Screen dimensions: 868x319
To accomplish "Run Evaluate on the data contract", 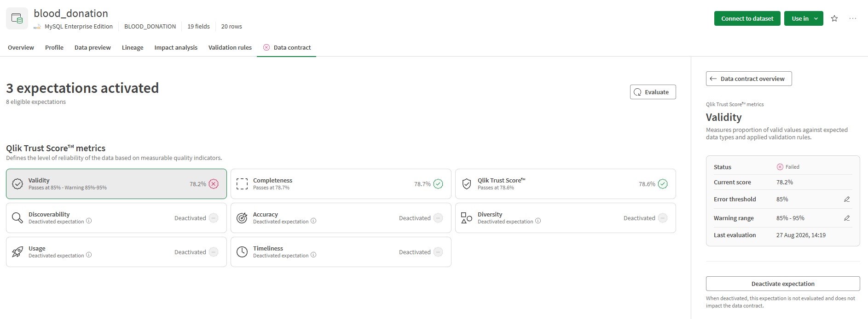I will (653, 92).
